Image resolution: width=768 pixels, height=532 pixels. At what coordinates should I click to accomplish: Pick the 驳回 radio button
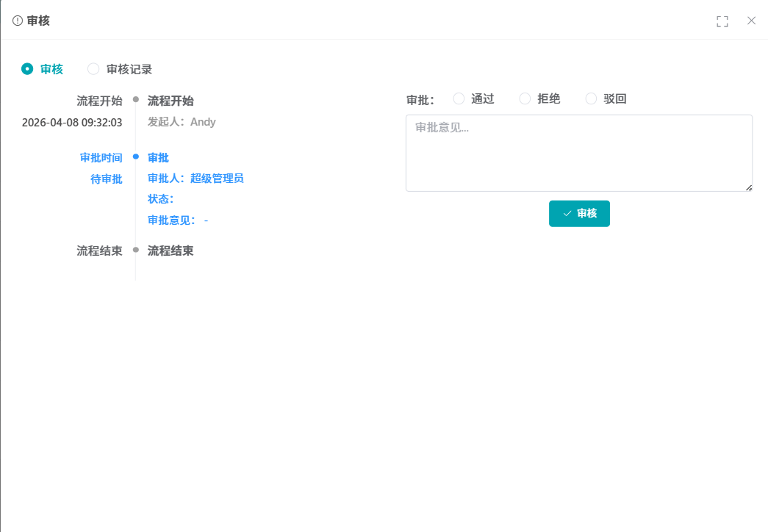[x=591, y=98]
